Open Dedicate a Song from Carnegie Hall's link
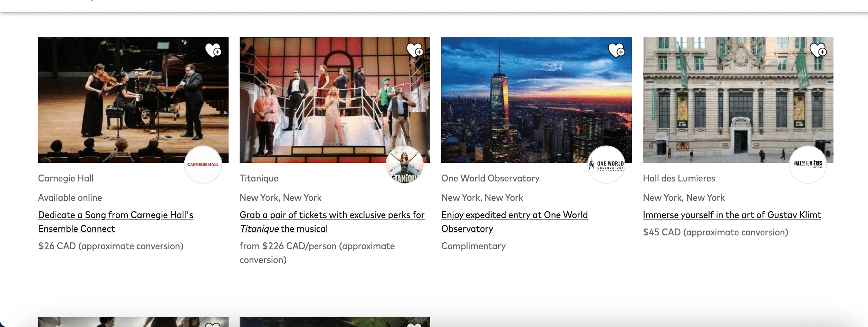This screenshot has height=327, width=868. coord(116,222)
